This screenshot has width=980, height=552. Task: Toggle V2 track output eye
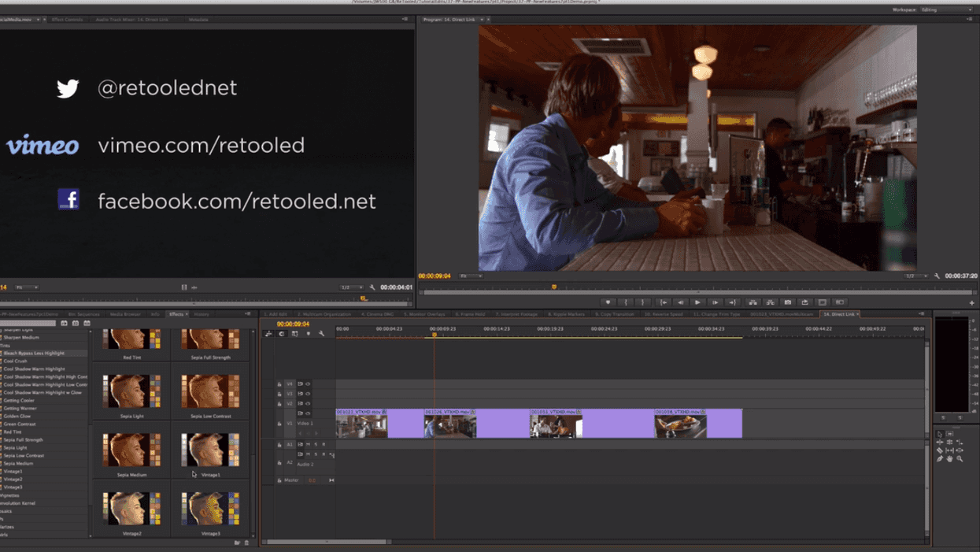click(x=308, y=403)
